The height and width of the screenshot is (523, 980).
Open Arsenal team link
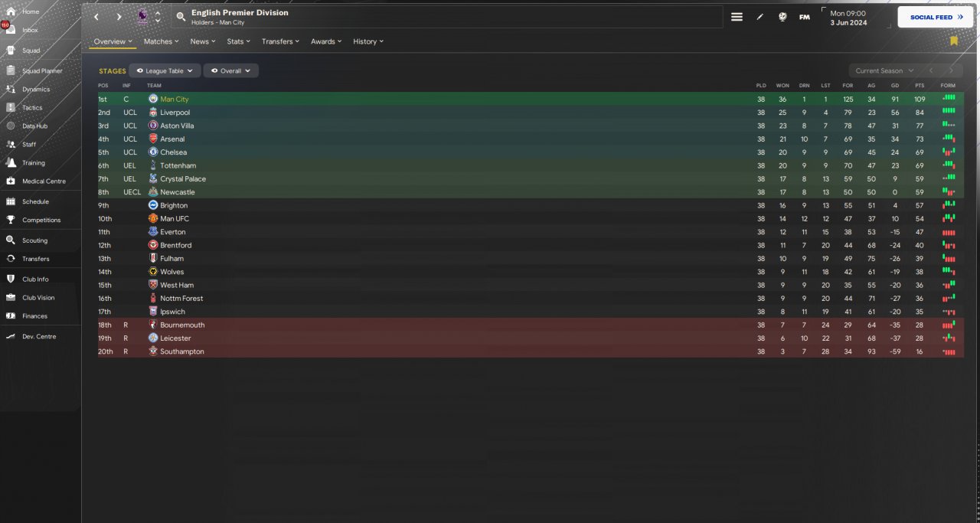pos(172,139)
